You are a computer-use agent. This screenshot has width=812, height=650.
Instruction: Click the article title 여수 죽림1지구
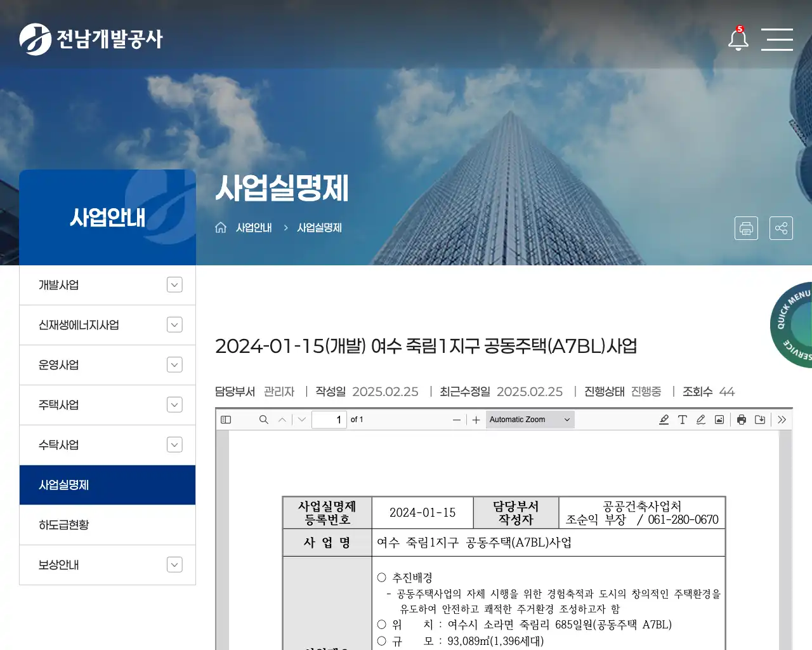click(426, 346)
